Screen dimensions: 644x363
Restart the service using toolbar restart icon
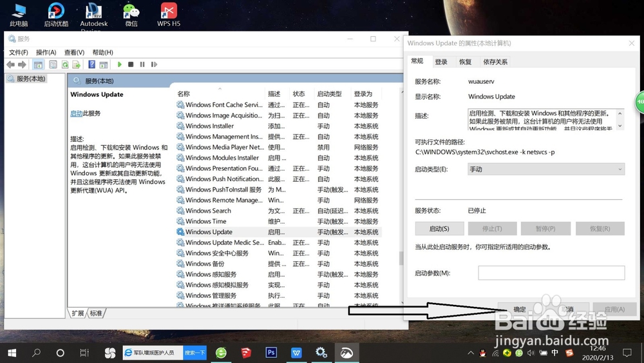(154, 64)
